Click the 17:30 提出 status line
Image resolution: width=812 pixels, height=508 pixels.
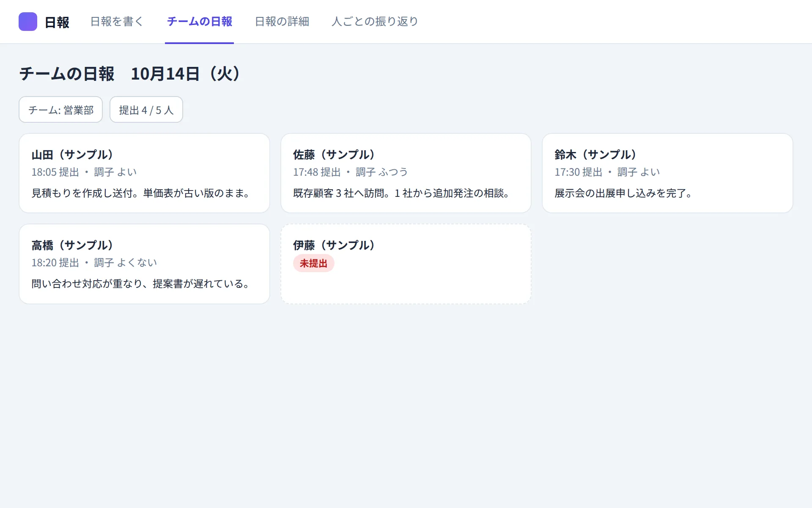point(607,172)
